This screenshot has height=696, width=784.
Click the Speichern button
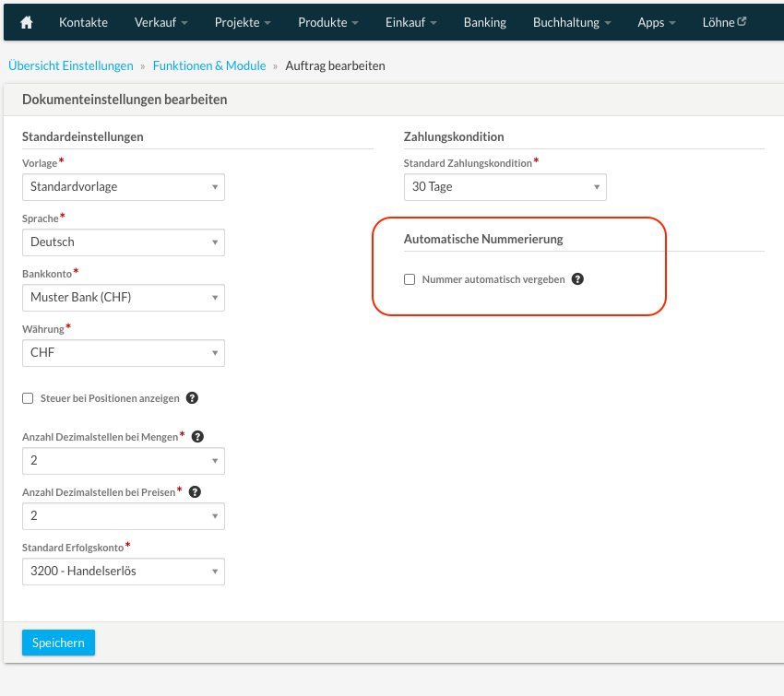57,642
